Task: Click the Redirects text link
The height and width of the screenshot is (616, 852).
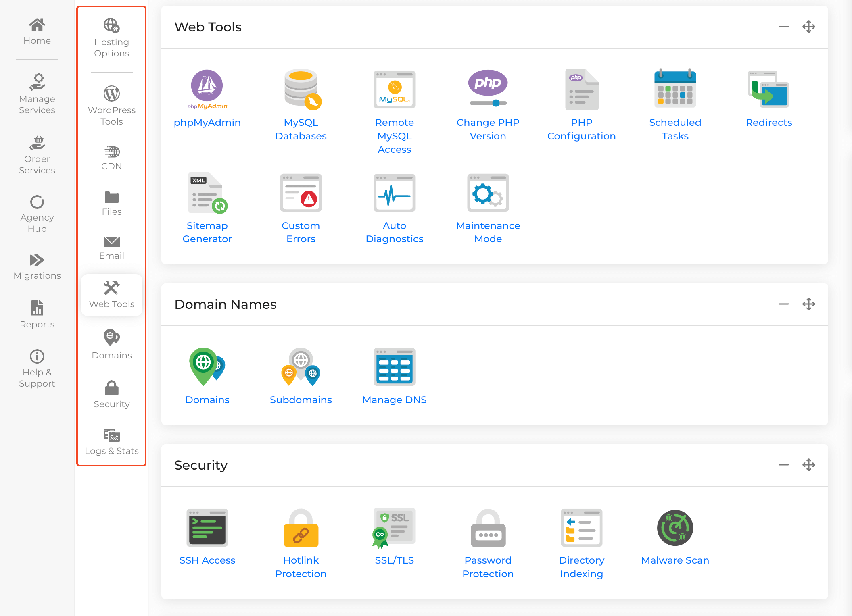Action: click(769, 123)
